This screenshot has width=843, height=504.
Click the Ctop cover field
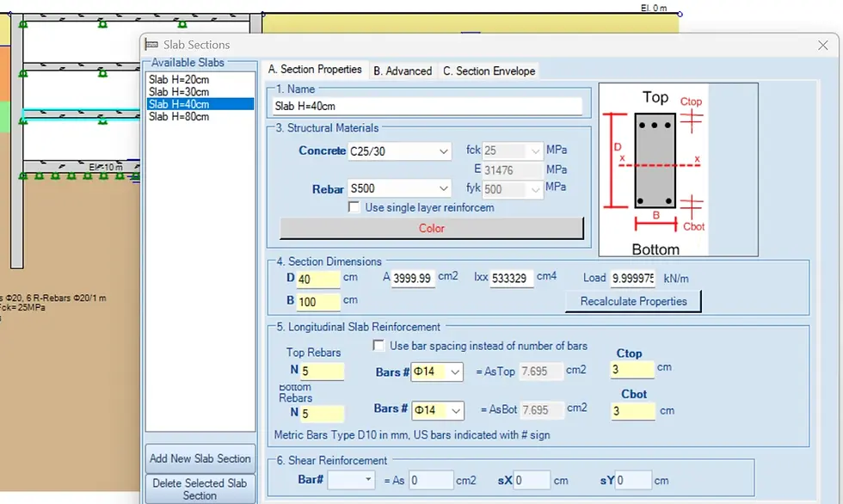click(632, 369)
